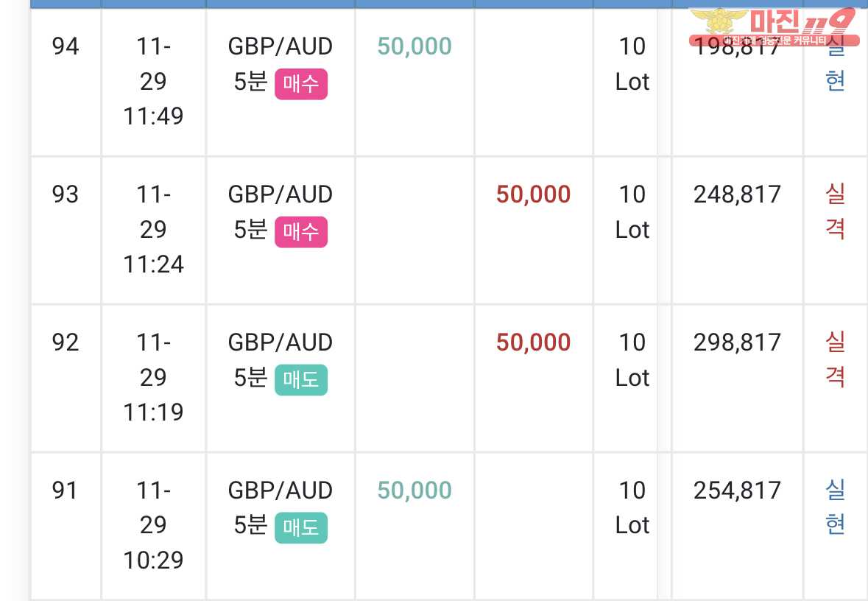Select the red 실격 status in row 92
868x601 pixels.
835,359
